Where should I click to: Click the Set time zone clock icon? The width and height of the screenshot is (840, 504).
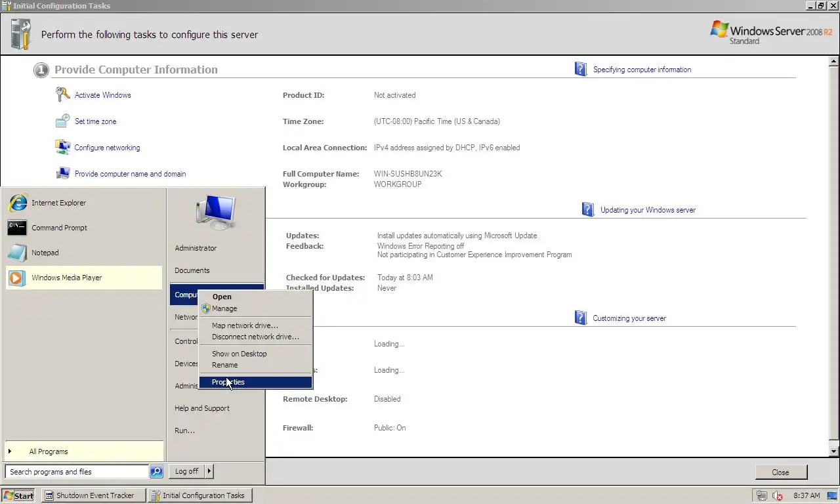(x=63, y=121)
